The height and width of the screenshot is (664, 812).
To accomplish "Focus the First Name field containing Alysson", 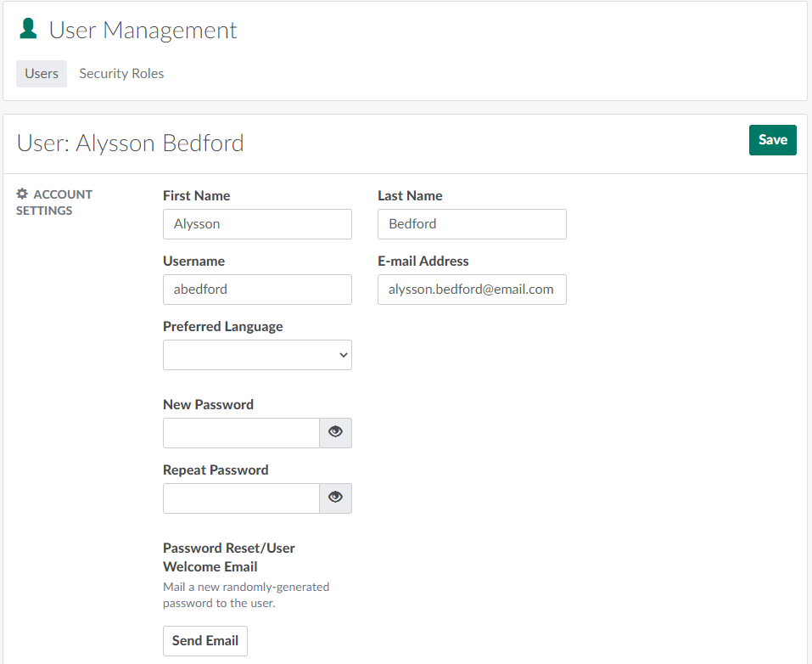I will coord(257,224).
